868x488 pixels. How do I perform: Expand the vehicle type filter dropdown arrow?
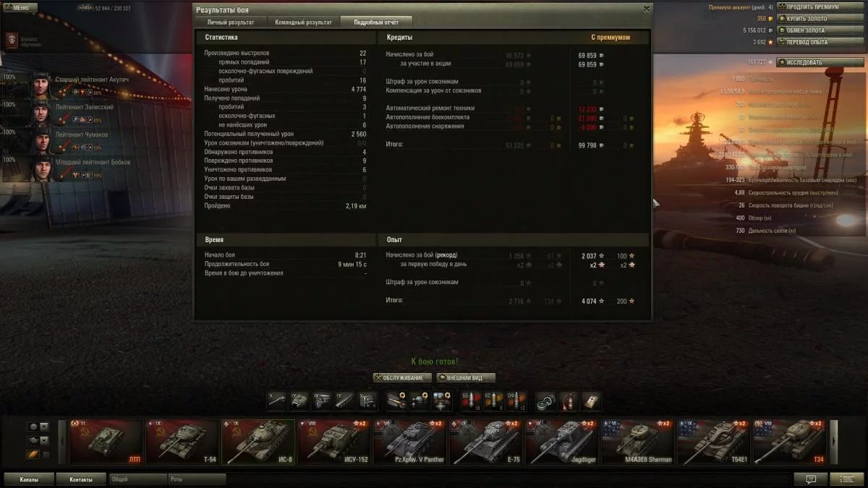click(44, 440)
